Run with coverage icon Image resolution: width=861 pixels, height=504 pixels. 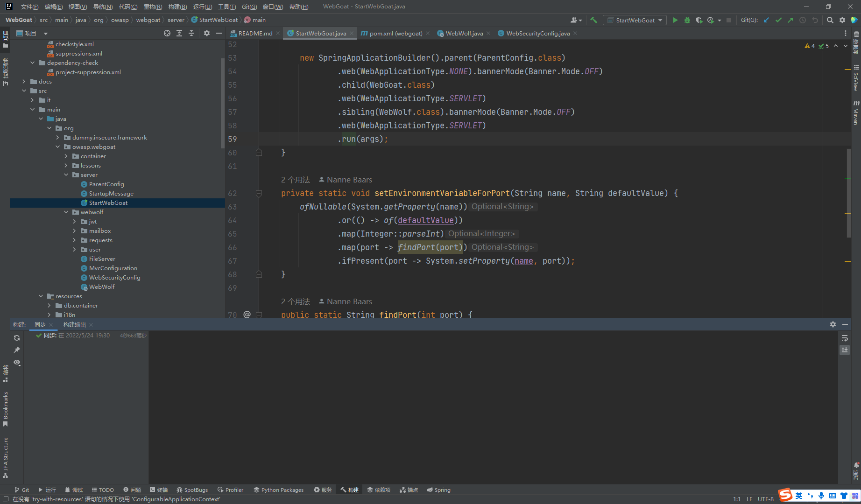pyautogui.click(x=699, y=20)
